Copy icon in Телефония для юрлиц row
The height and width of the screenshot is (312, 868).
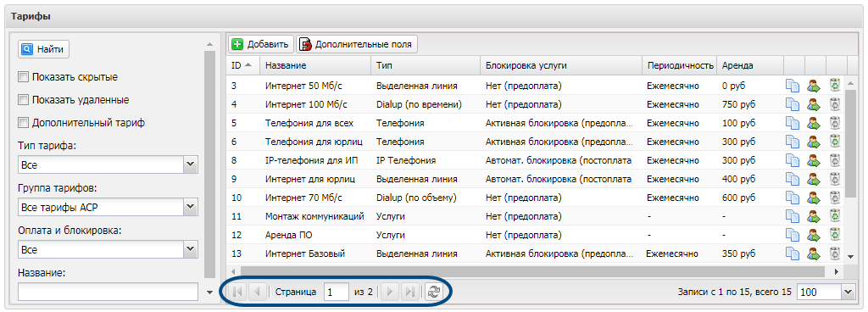pos(793,142)
